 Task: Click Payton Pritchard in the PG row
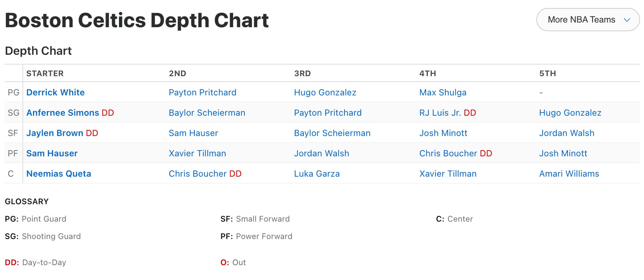pos(202,92)
